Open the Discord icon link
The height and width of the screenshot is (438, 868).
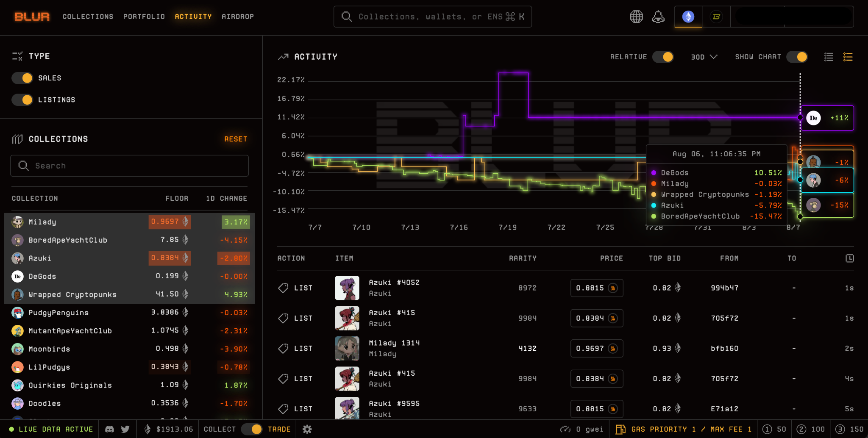point(109,429)
